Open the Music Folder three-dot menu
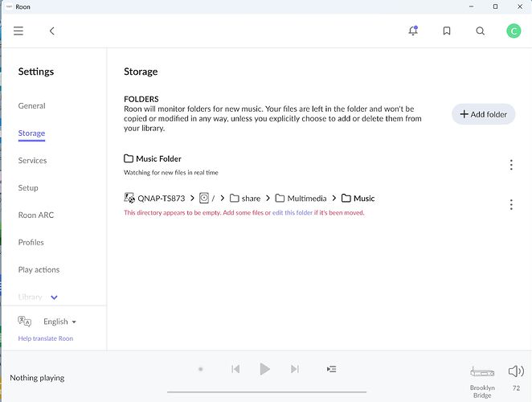Image resolution: width=532 pixels, height=402 pixels. point(511,165)
